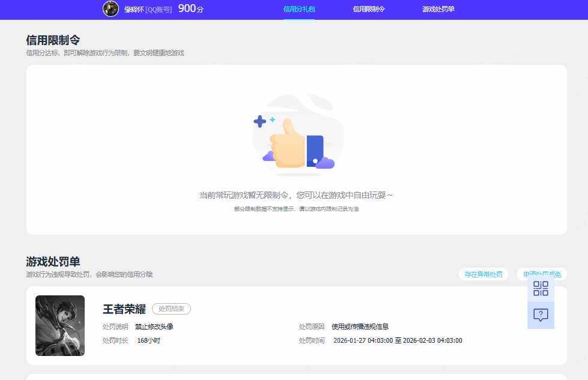Click the 禁止修改头像 punishment description
Viewport: 588px width, 380px height.
click(x=154, y=327)
